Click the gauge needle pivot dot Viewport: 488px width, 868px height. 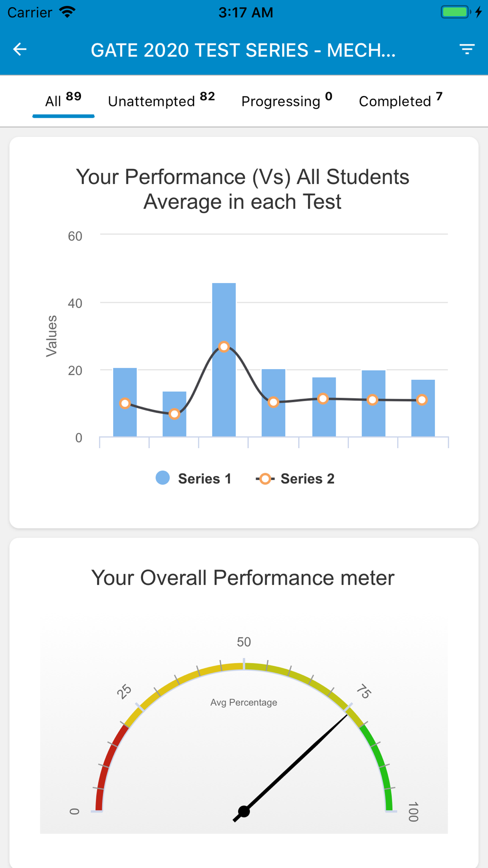click(x=244, y=811)
